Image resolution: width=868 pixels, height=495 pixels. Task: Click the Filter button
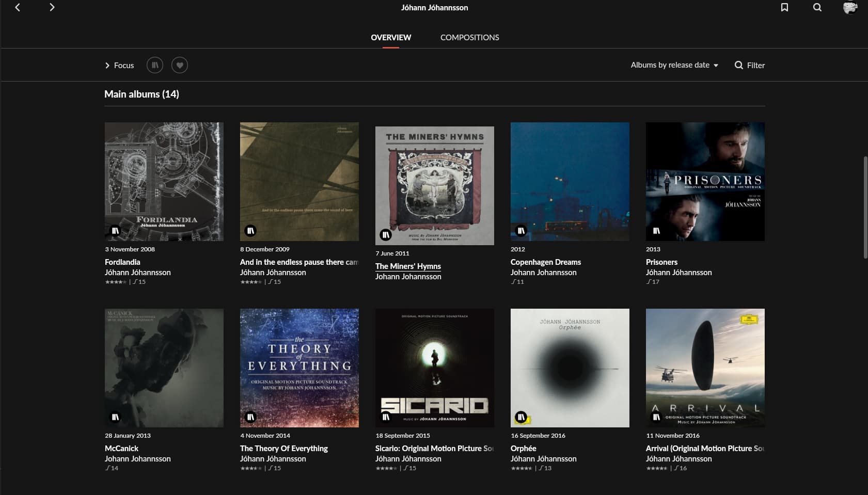tap(750, 65)
